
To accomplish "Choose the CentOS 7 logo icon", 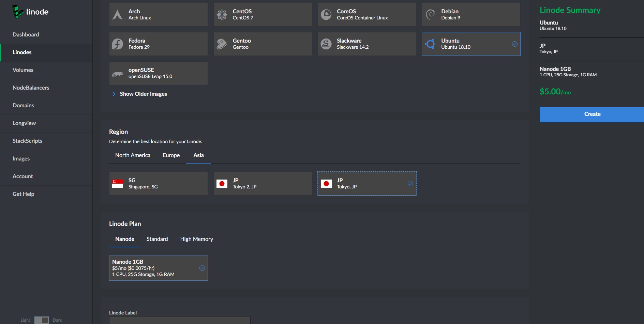I will [x=222, y=15].
